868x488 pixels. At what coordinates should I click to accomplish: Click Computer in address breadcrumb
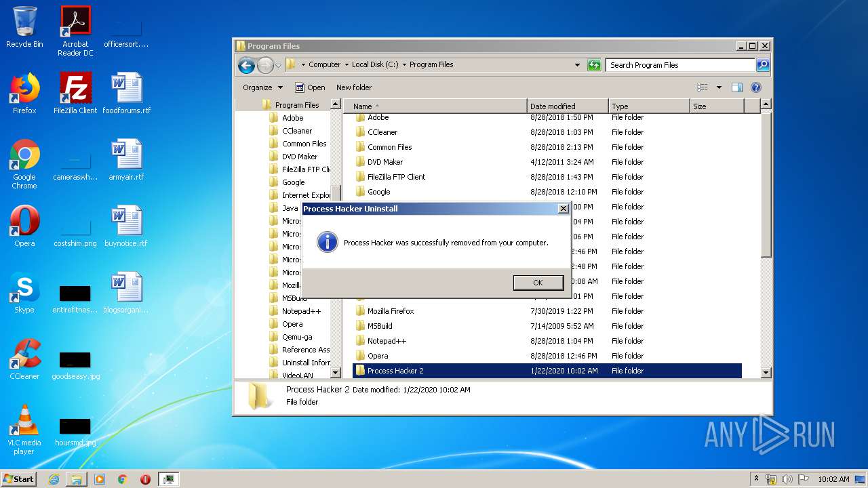pos(325,65)
